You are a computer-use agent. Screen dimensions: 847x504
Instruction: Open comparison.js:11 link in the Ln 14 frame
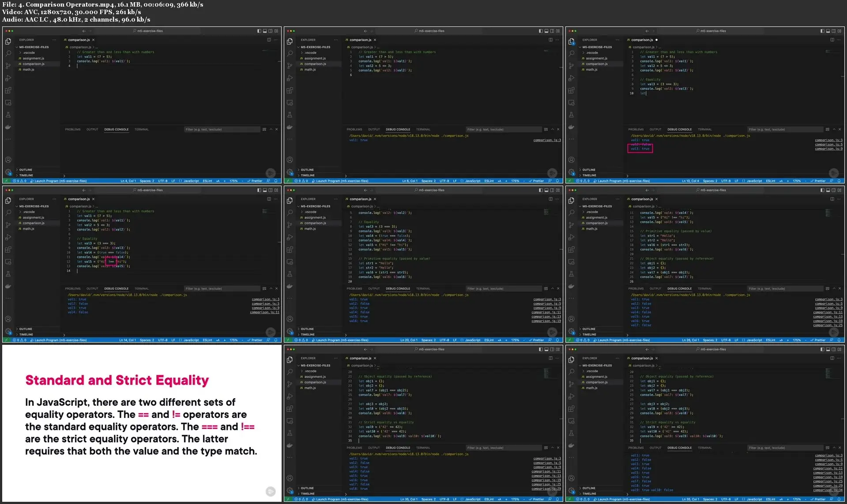point(264,312)
